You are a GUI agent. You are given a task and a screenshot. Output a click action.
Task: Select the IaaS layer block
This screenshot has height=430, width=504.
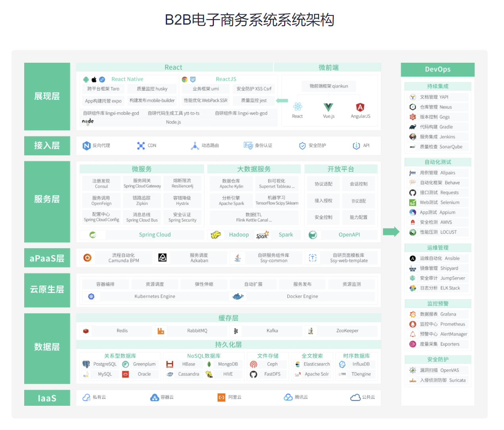47,398
